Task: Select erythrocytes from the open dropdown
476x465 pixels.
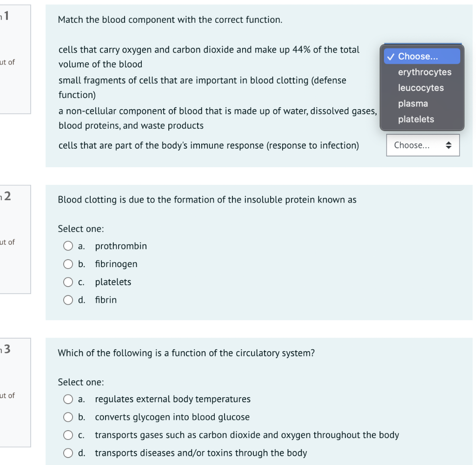Action: pos(424,72)
